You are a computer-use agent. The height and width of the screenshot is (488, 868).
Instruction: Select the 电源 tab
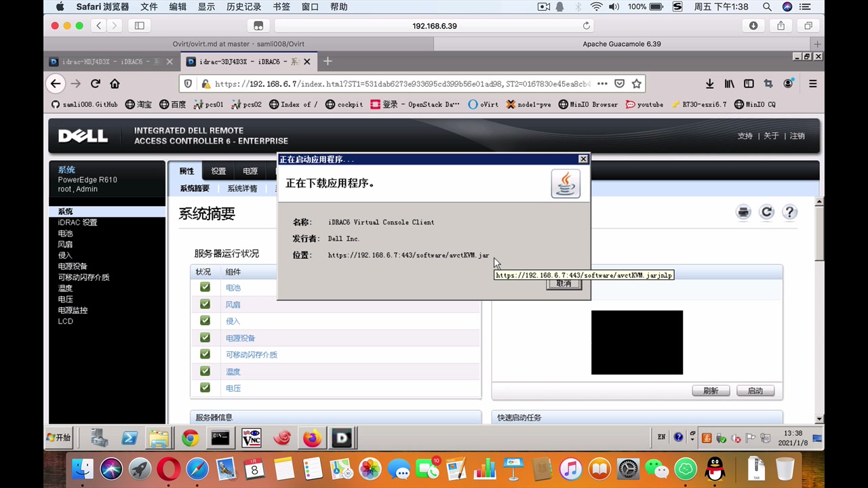250,171
